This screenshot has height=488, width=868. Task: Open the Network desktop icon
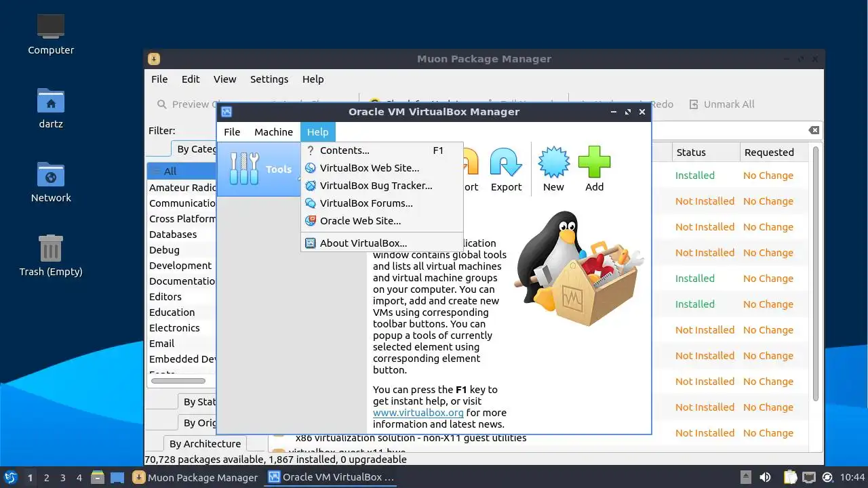(51, 182)
